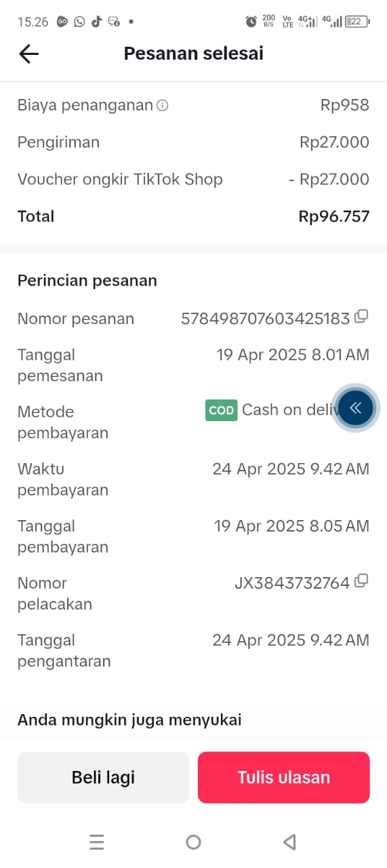Tap the green COD badge
The width and height of the screenshot is (387, 868).
(x=222, y=410)
